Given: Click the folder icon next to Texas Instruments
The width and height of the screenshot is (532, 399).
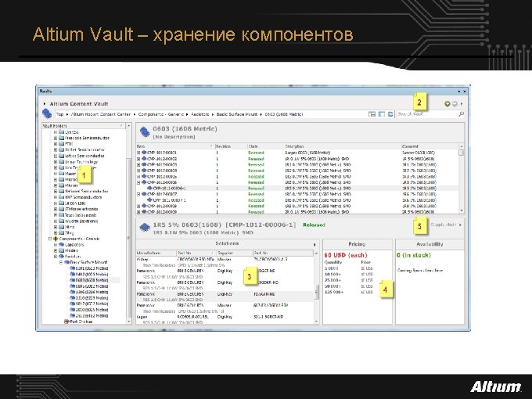Looking at the screenshot, I should pos(61,215).
